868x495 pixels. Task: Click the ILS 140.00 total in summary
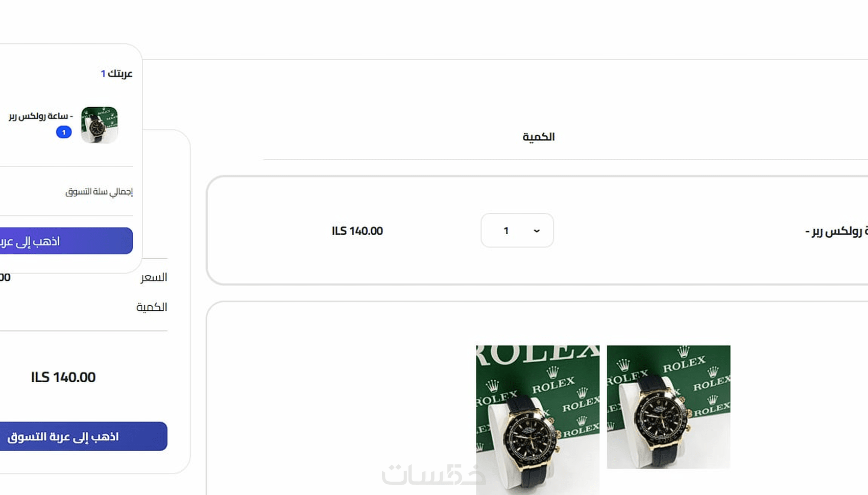[63, 377]
